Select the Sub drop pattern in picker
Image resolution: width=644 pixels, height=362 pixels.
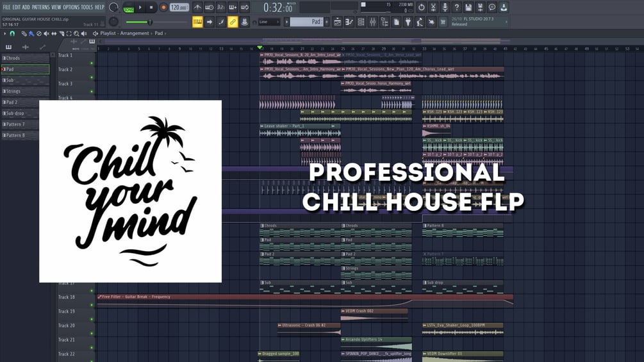[x=26, y=113]
